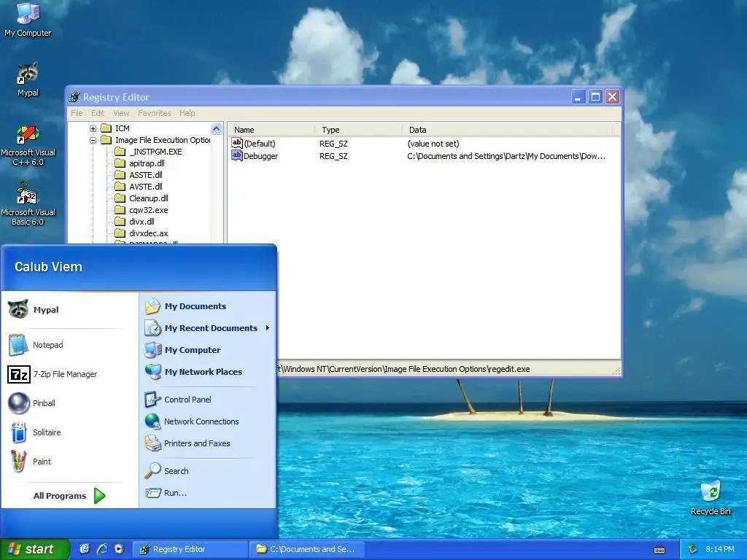Sort registry values by Name column
Image resolution: width=747 pixels, height=560 pixels.
click(271, 130)
